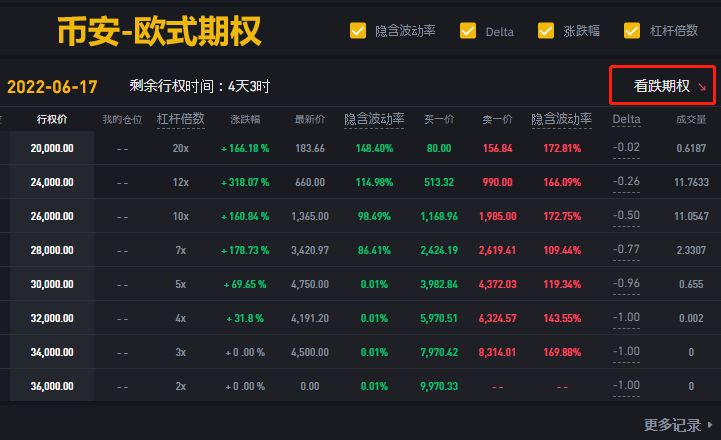Click bid price 7,970.42
The height and width of the screenshot is (440, 721).
[439, 352]
